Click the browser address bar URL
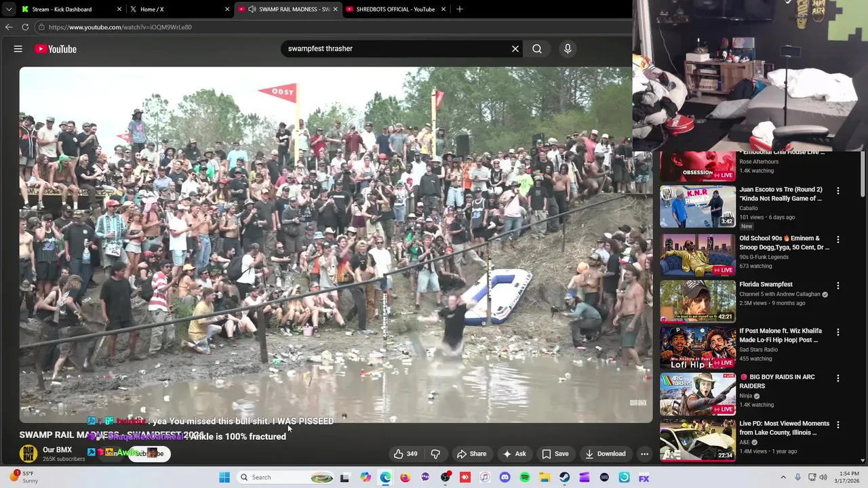The width and height of the screenshot is (868, 488). (x=120, y=27)
